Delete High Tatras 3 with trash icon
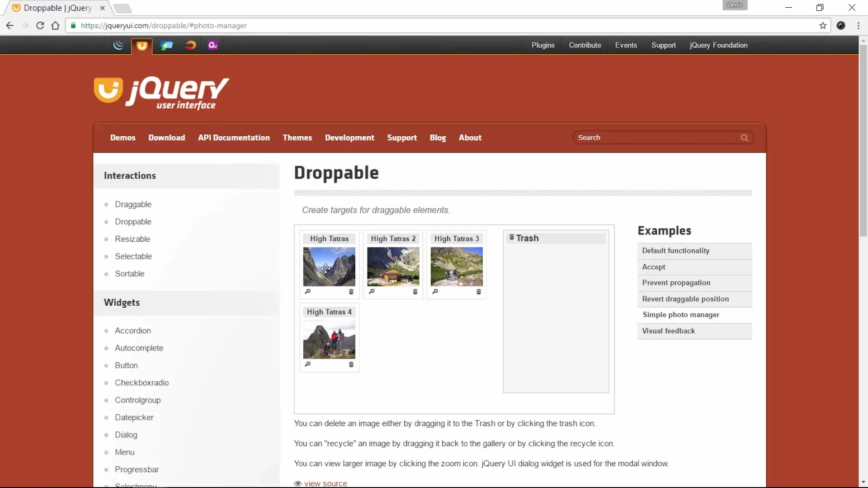868x488 pixels. coord(479,291)
